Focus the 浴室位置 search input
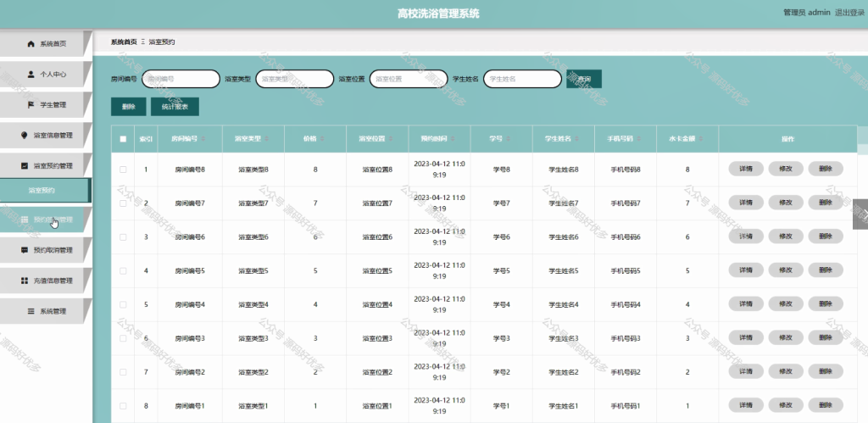The image size is (868, 423). (409, 79)
